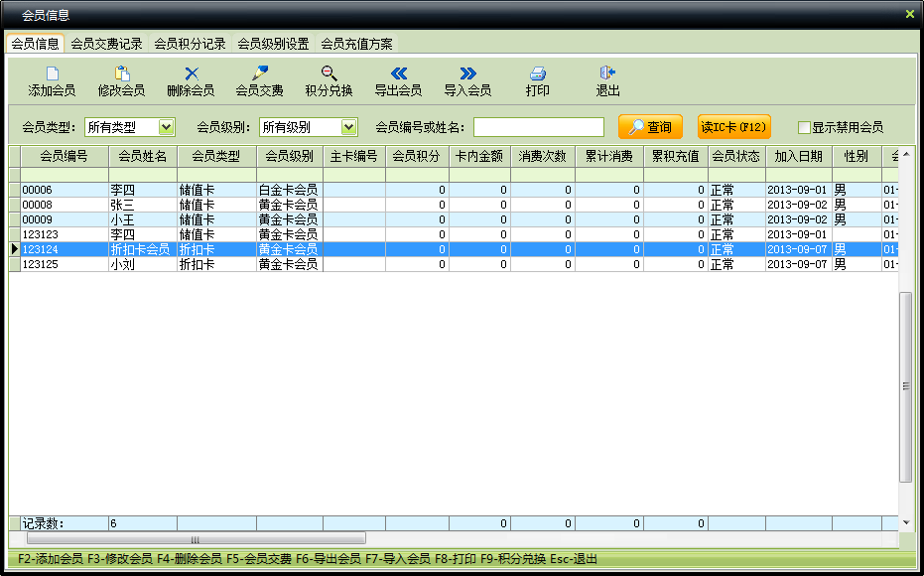The image size is (924, 576).
Task: Expand the 会员级别 dropdown
Action: [349, 127]
